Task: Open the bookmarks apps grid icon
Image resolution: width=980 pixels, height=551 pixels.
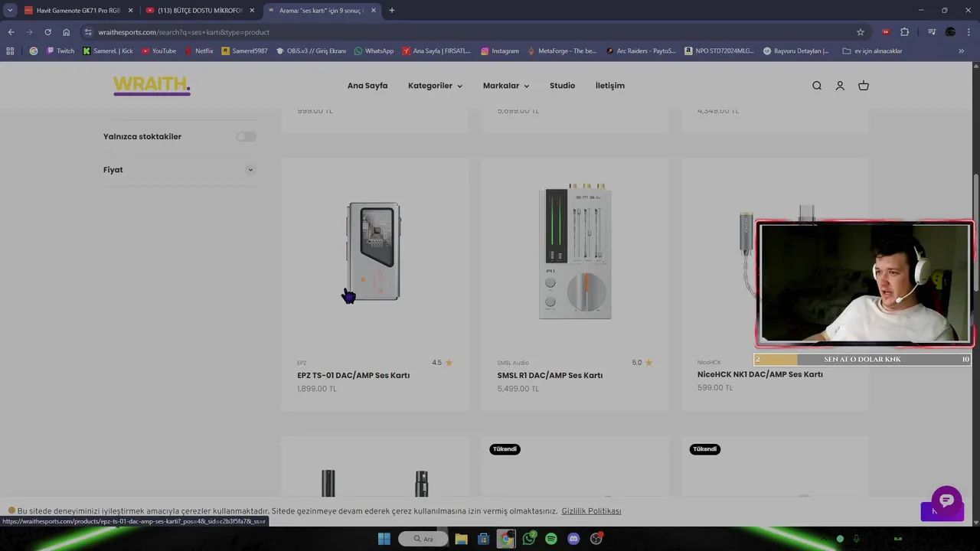Action: pyautogui.click(x=10, y=51)
